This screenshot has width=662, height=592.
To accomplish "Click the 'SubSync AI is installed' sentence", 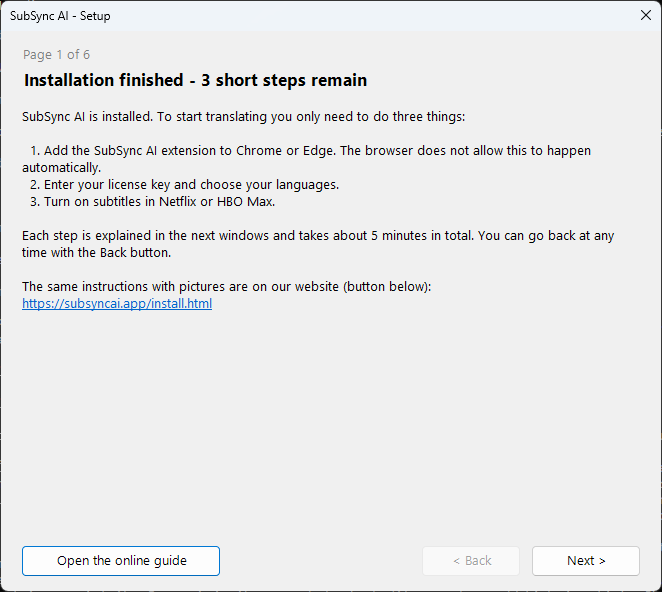I will [x=244, y=117].
